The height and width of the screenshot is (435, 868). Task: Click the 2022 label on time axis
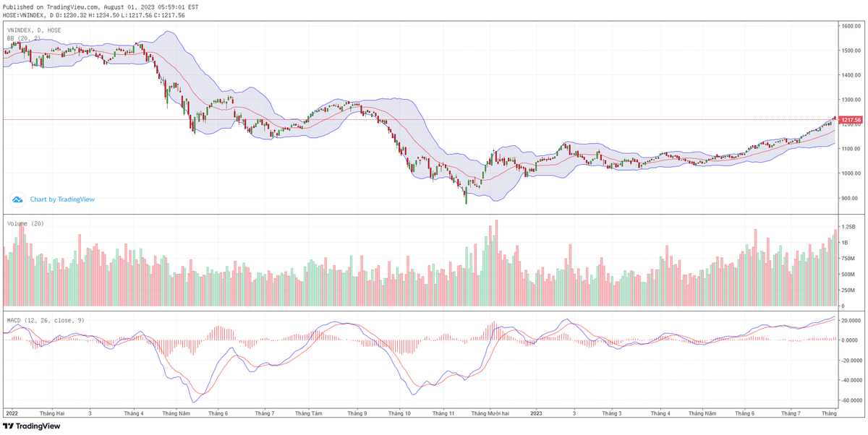tap(12, 413)
